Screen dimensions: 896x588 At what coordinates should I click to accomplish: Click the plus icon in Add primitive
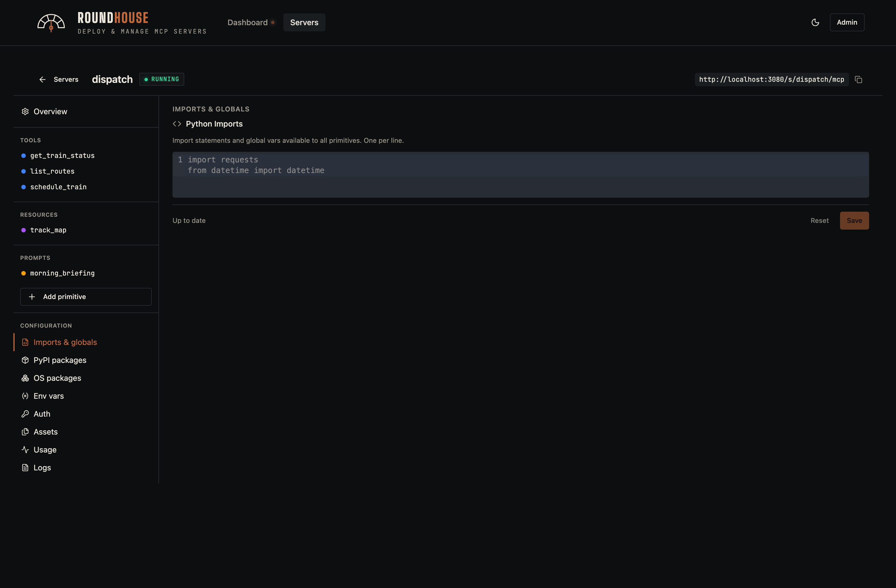pos(32,297)
